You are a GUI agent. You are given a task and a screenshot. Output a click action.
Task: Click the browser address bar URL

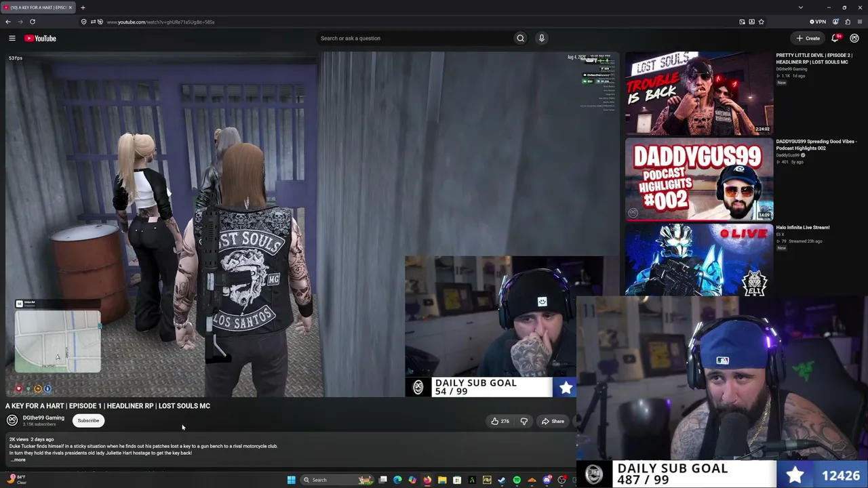(x=161, y=22)
